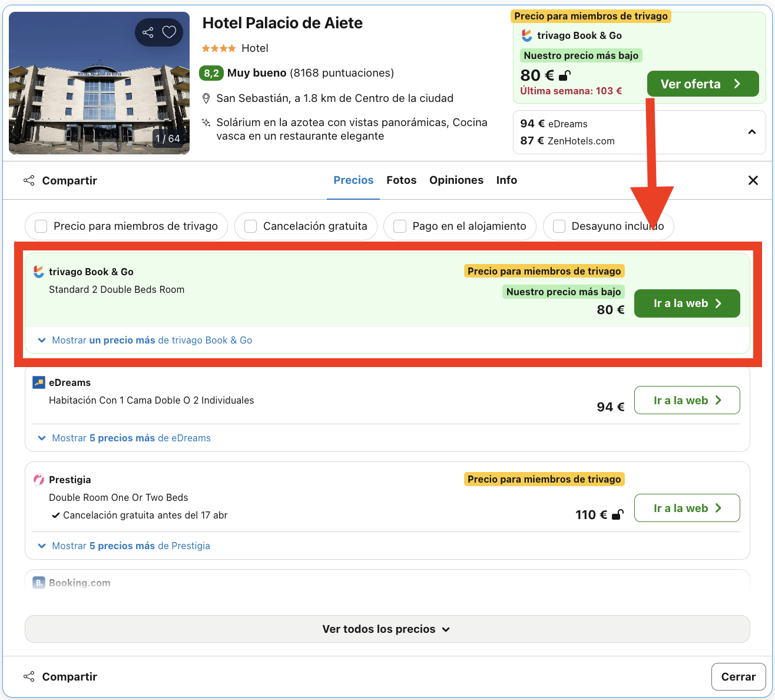Click the checkmark beside Cancelación gratuita antes del 17 abr

[56, 515]
